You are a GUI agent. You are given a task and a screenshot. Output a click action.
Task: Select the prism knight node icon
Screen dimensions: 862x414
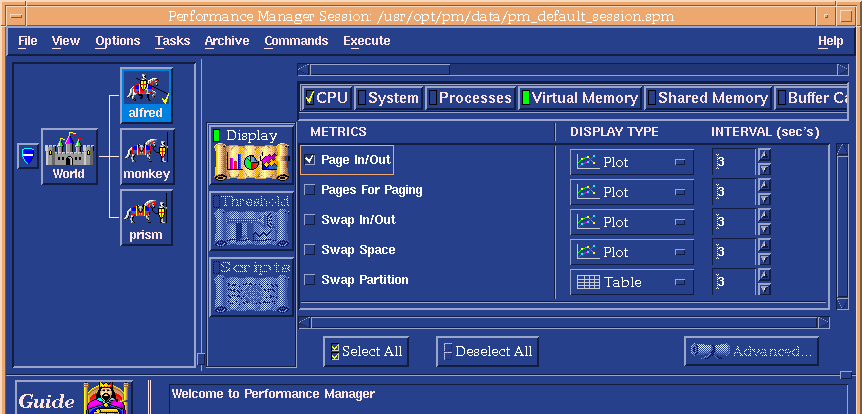click(146, 218)
